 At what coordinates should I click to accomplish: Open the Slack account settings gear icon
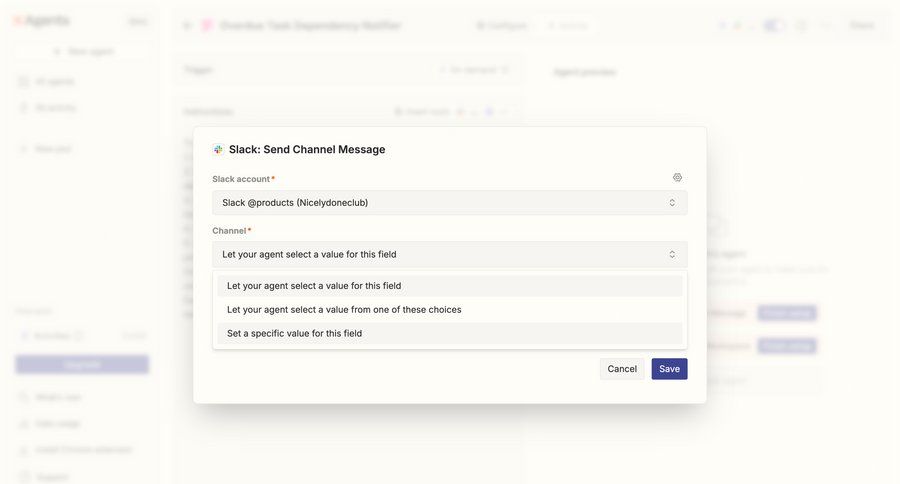677,177
